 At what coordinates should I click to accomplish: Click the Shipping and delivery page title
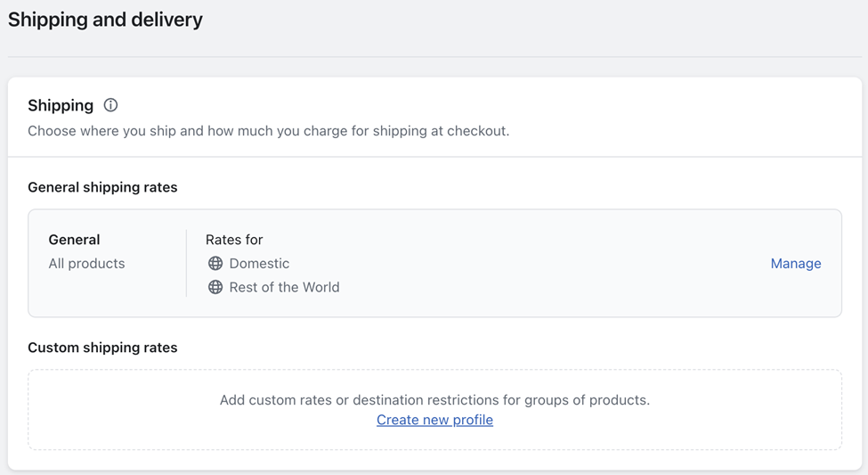coord(105,20)
